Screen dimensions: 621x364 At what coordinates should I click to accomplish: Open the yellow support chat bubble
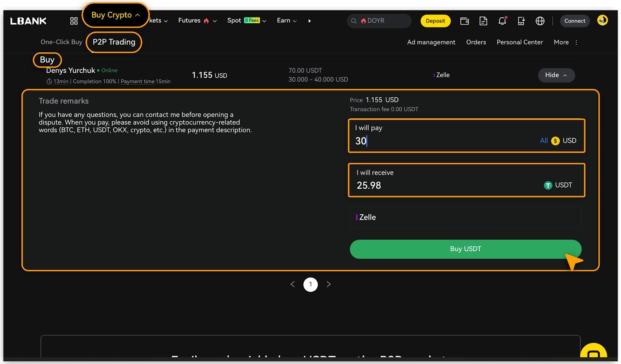[x=593, y=353]
